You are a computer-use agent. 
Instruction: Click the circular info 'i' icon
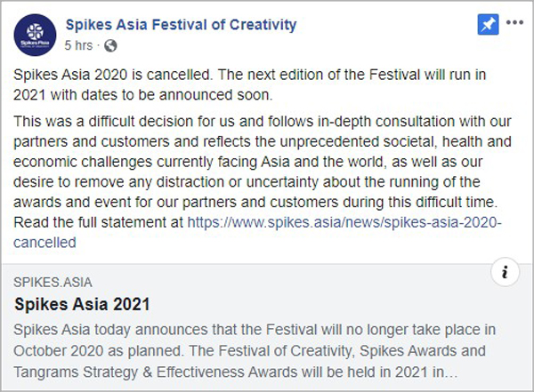point(505,272)
